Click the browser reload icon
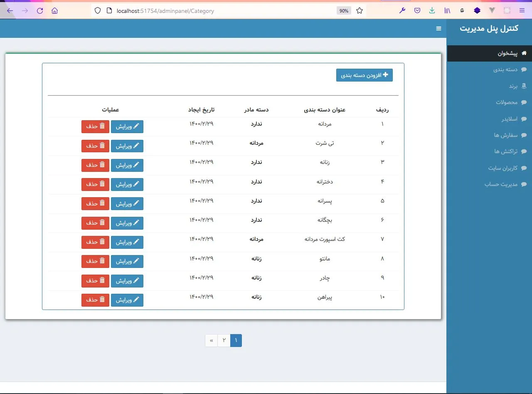The width and height of the screenshot is (532, 394). 40,11
